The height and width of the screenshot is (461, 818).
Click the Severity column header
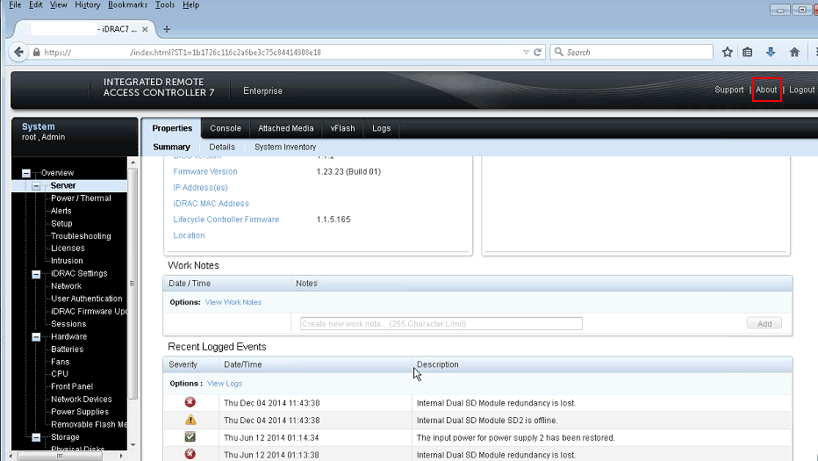(183, 365)
